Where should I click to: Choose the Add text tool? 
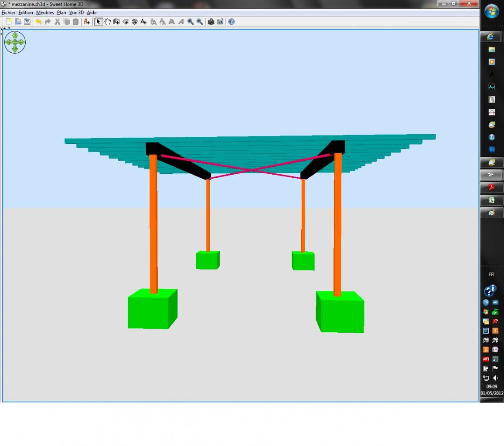point(144,21)
